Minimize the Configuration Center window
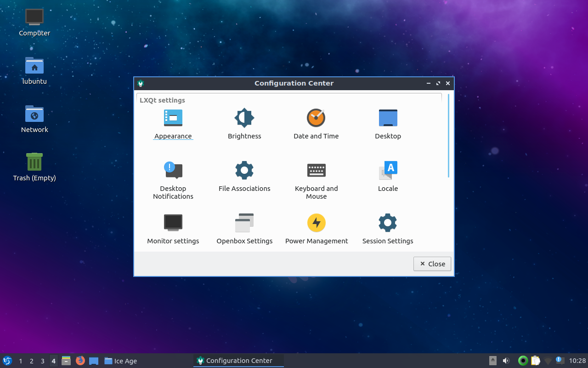Image resolution: width=588 pixels, height=368 pixels. pyautogui.click(x=429, y=83)
